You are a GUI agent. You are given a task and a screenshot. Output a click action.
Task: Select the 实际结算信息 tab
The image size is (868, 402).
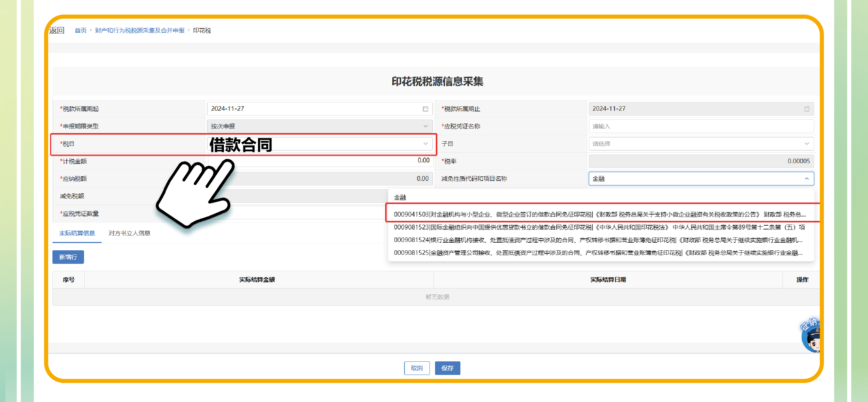77,233
